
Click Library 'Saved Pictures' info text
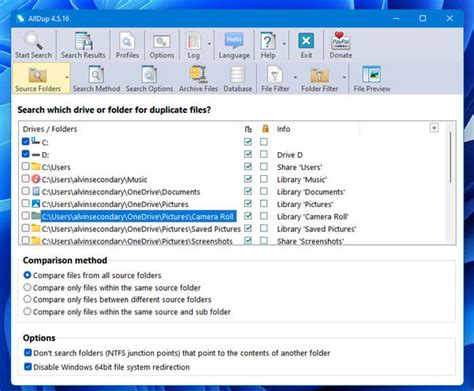tap(316, 229)
